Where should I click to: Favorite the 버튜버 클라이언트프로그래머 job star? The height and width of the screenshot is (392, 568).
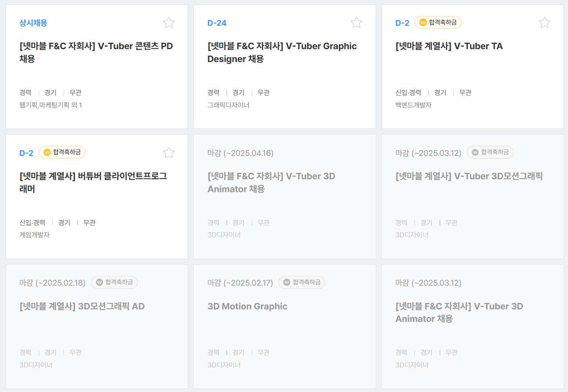click(x=169, y=153)
